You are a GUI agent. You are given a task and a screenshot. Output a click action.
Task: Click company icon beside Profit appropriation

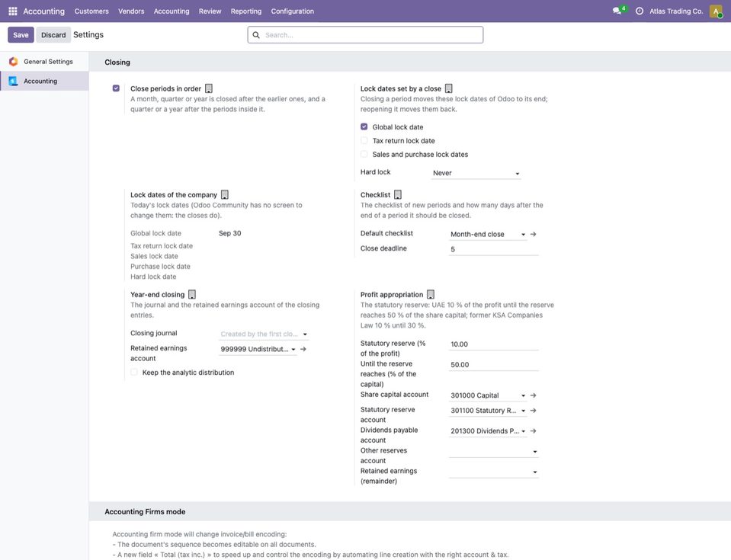pyautogui.click(x=431, y=294)
